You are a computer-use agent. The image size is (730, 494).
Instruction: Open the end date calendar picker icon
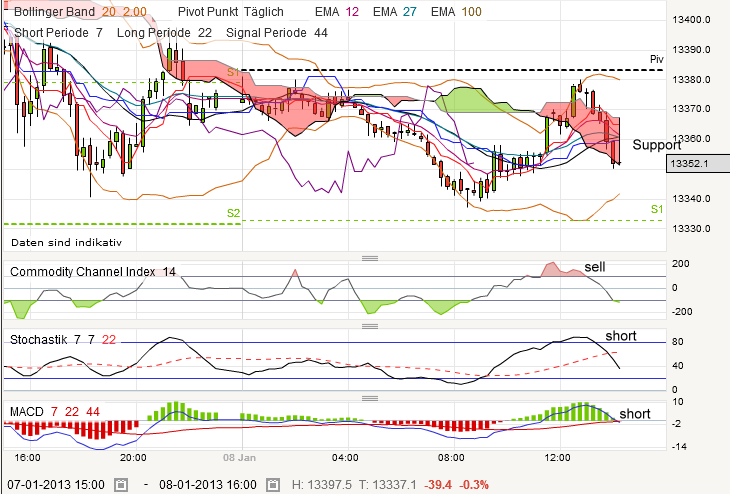coord(273,485)
